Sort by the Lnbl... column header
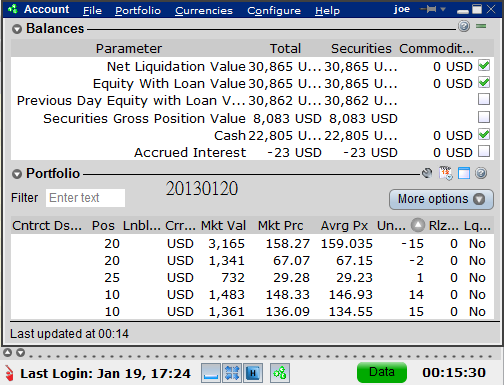This screenshot has width=504, height=385. coord(142,226)
